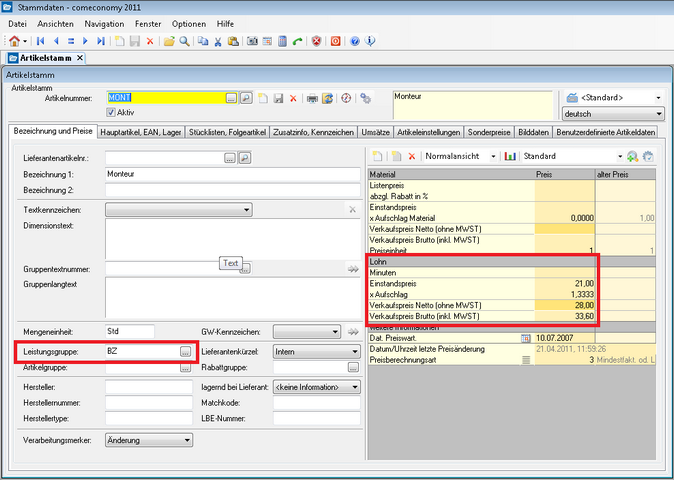Open the calculator icon

click(x=282, y=41)
